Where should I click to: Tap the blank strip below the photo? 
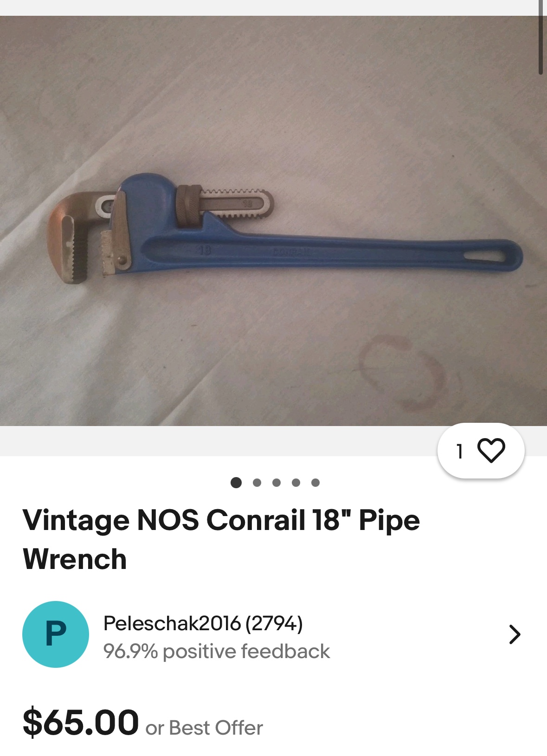[218, 441]
